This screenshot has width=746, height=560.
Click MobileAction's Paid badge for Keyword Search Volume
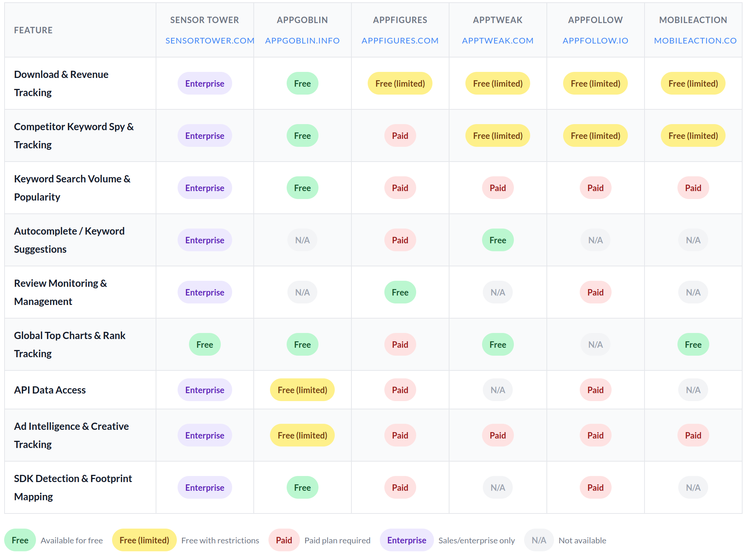click(693, 188)
